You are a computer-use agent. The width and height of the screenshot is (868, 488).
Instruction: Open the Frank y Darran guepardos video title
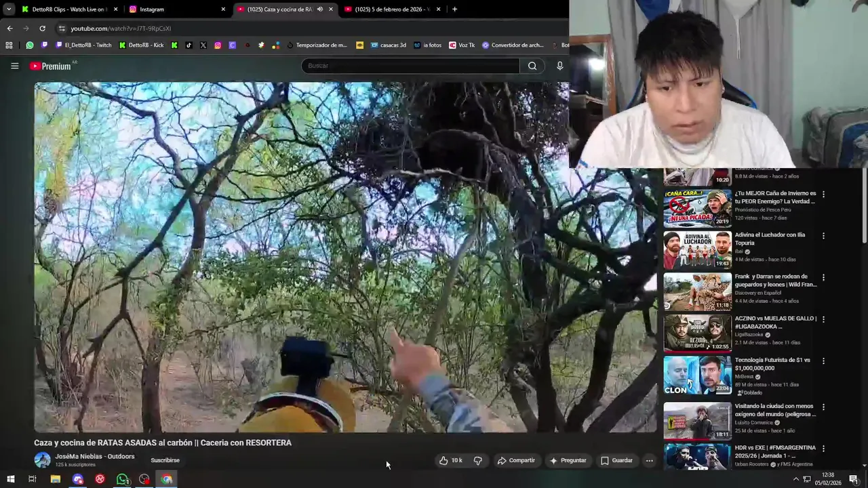[x=776, y=281]
